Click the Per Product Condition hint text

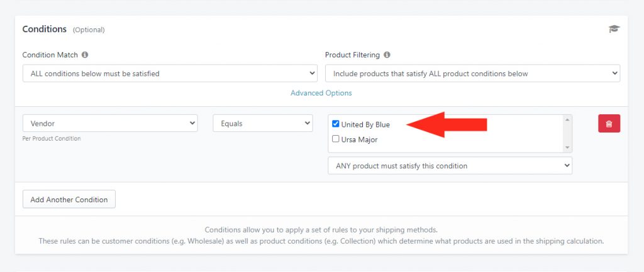point(52,139)
